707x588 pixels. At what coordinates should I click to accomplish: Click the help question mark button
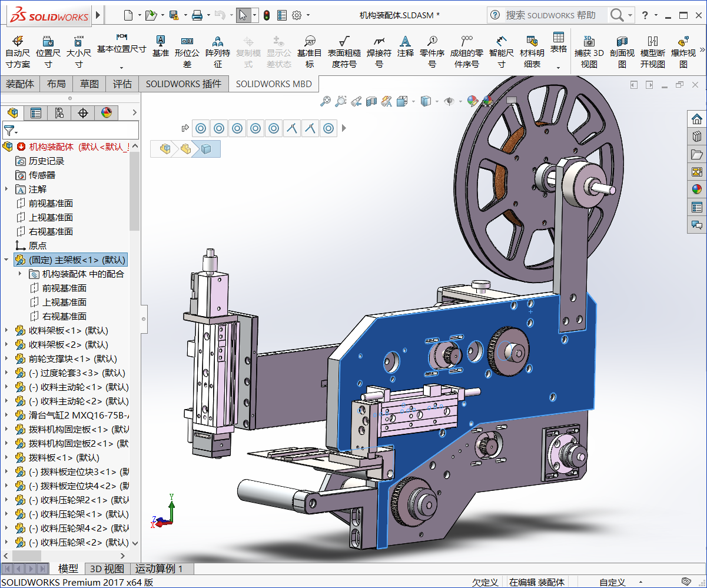pos(646,15)
